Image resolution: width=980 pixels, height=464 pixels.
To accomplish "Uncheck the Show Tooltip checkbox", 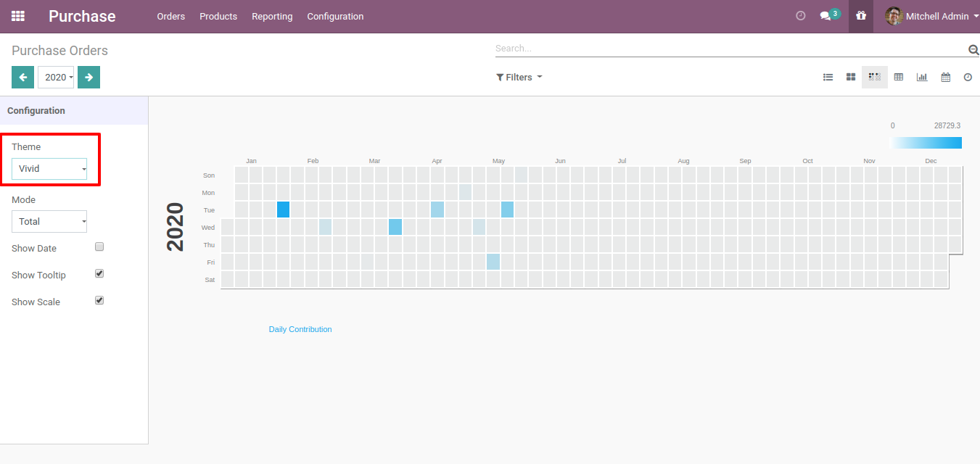I will click(100, 273).
